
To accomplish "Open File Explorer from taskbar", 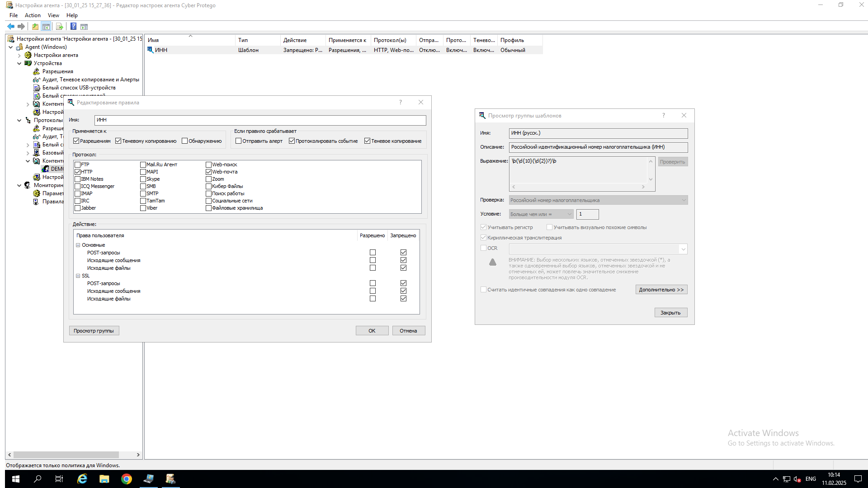I will click(104, 479).
